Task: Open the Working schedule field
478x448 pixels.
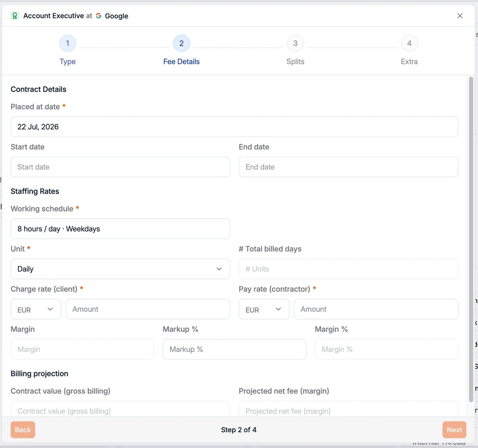Action: tap(120, 229)
